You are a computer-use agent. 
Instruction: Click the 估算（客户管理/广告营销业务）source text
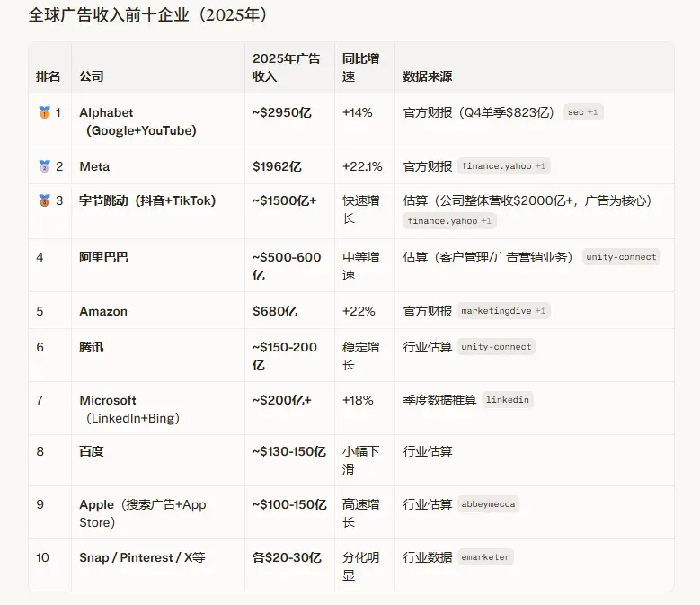pos(488,257)
